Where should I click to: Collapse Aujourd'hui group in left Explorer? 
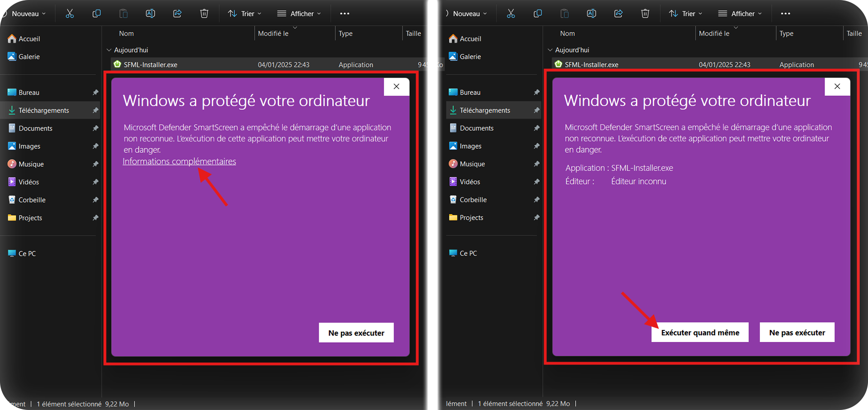(109, 50)
